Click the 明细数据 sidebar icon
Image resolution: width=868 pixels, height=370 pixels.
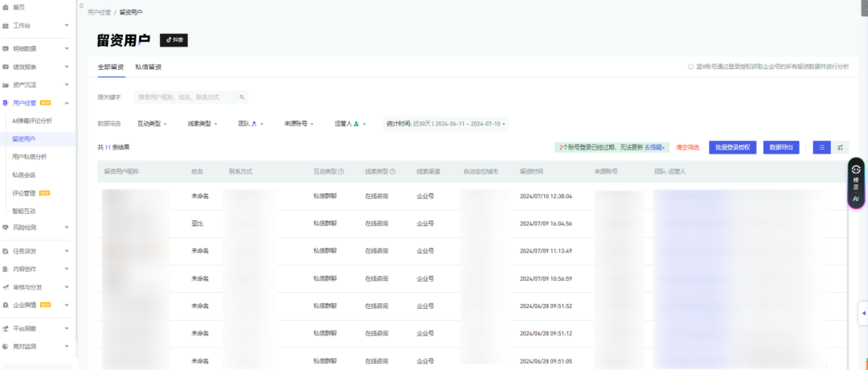pyautogui.click(x=6, y=49)
